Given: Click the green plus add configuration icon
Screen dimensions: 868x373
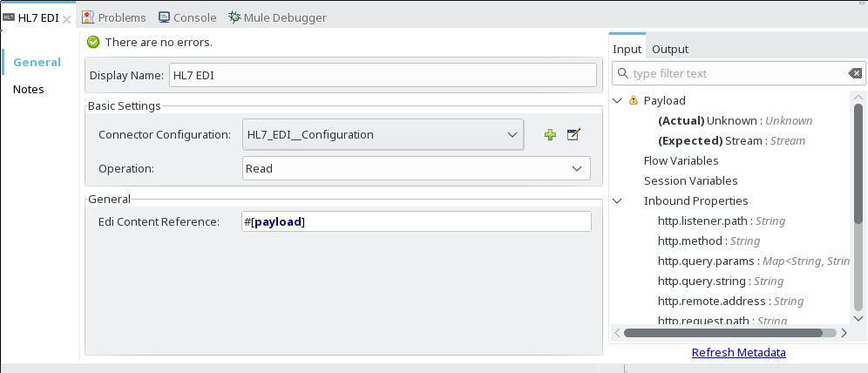Looking at the screenshot, I should (550, 134).
